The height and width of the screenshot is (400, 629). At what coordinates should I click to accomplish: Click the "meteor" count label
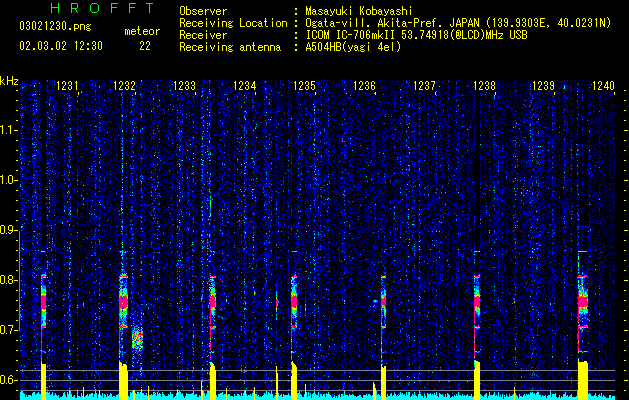tap(142, 31)
